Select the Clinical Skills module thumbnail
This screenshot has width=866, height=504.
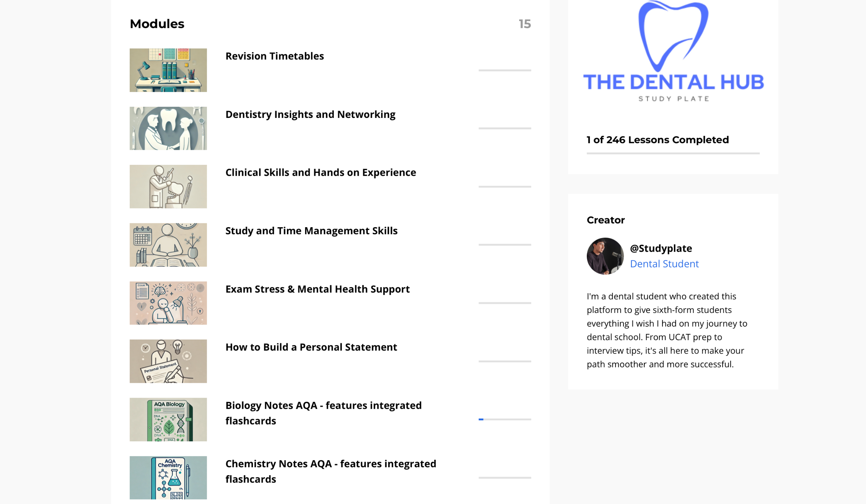pos(168,187)
